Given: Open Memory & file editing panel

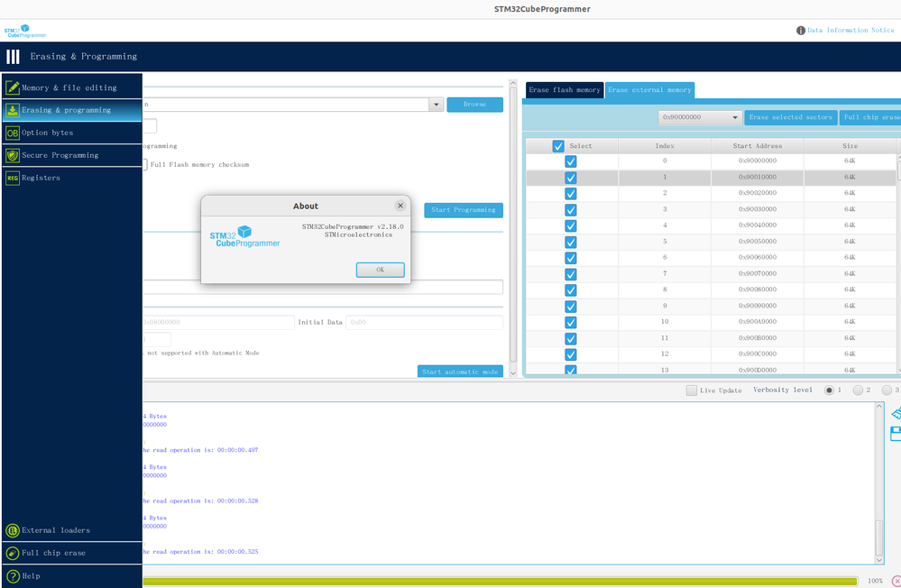Looking at the screenshot, I should [72, 87].
